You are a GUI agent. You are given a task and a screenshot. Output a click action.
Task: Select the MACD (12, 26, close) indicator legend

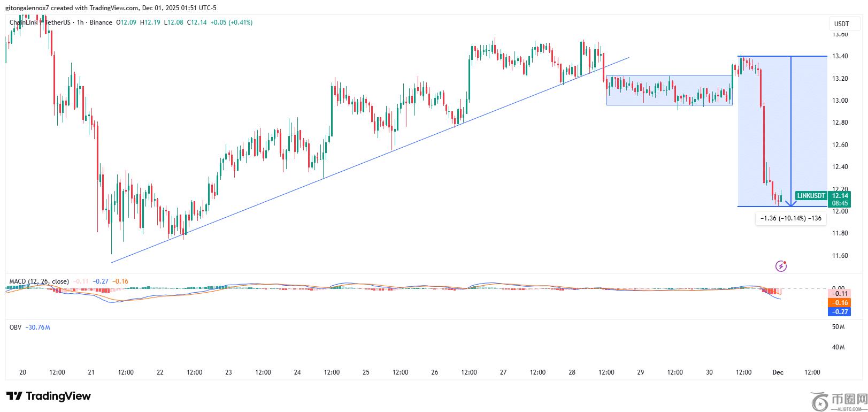[x=39, y=281]
